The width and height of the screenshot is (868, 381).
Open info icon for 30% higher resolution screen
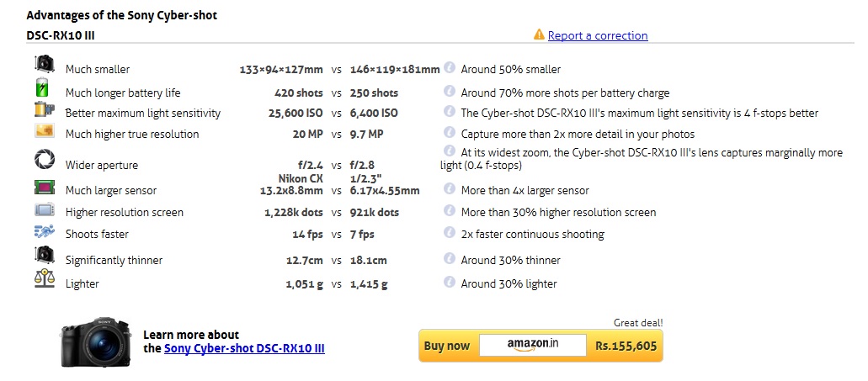[x=450, y=210]
